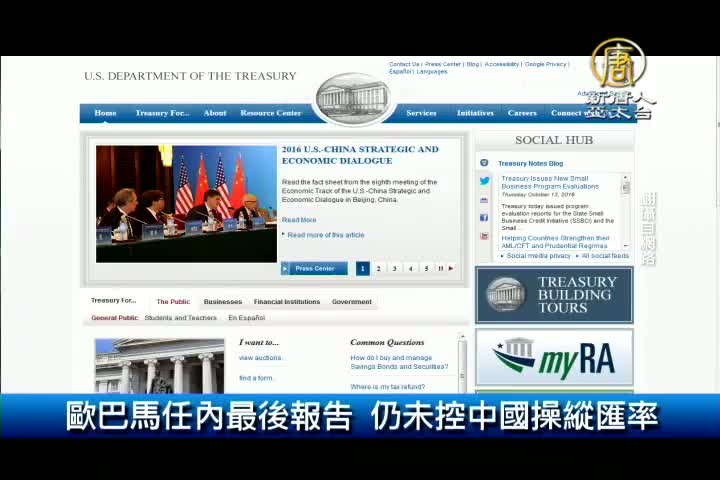The width and height of the screenshot is (720, 480).
Task: Open the myRA banner
Action: (x=554, y=358)
